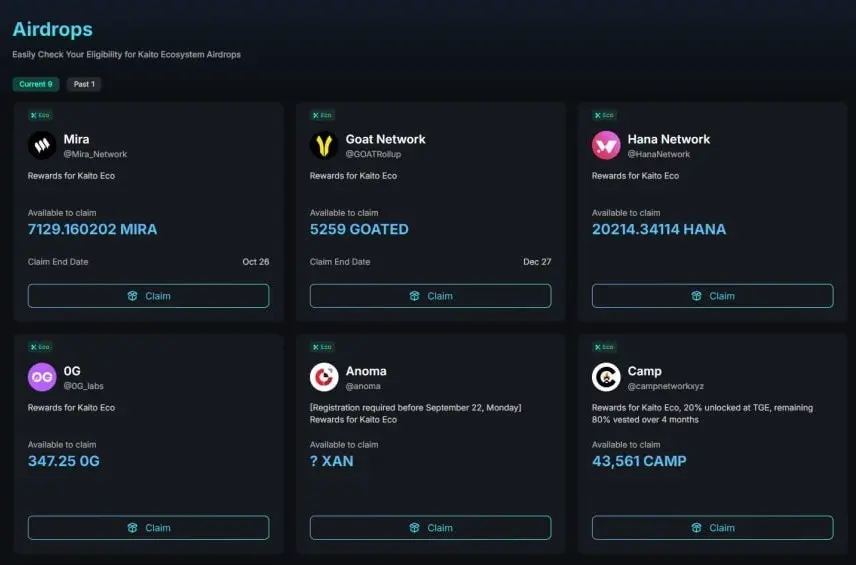Click the Eco badge on Mira card
Viewport: 856px width, 565px height.
tap(40, 115)
